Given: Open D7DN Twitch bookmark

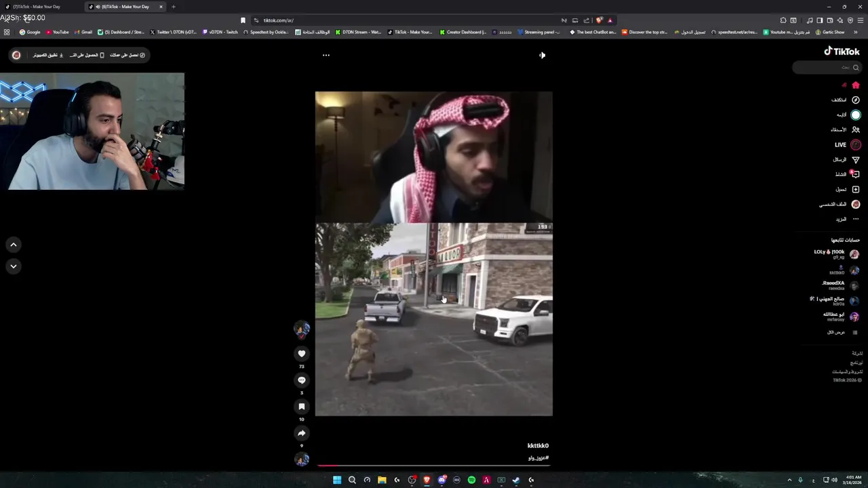Looking at the screenshot, I should tap(220, 32).
